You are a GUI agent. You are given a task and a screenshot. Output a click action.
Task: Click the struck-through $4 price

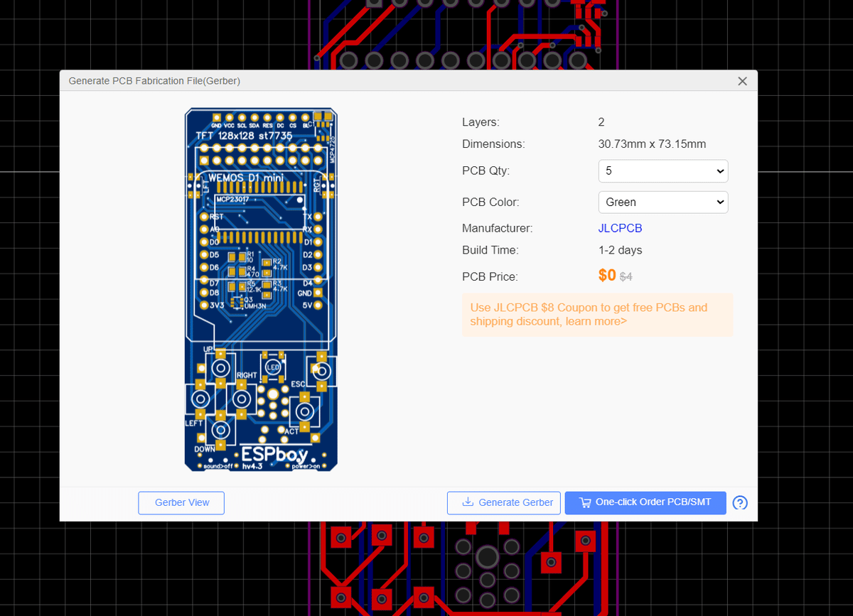tap(626, 277)
